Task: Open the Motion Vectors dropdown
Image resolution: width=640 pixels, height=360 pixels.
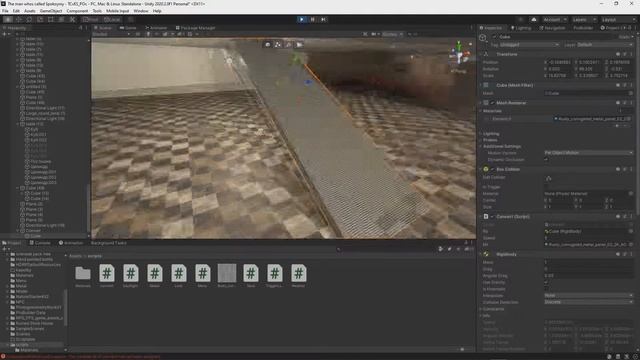Action: pos(589,153)
